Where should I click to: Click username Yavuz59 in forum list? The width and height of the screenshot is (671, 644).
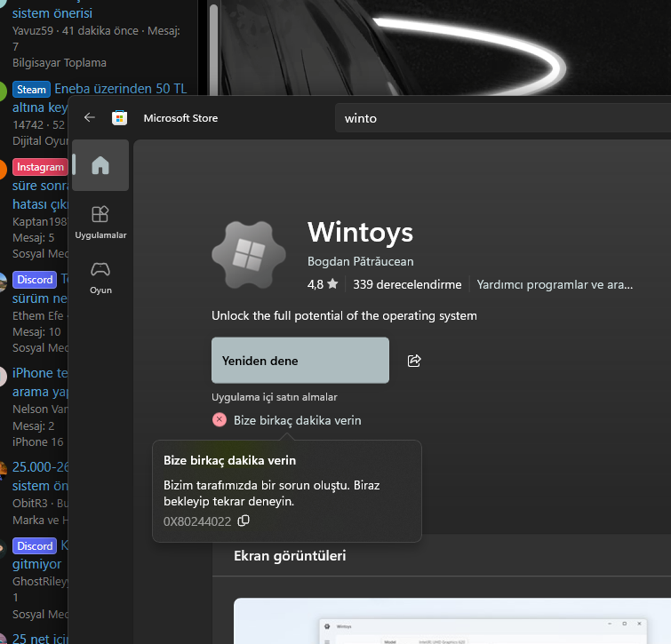33,31
